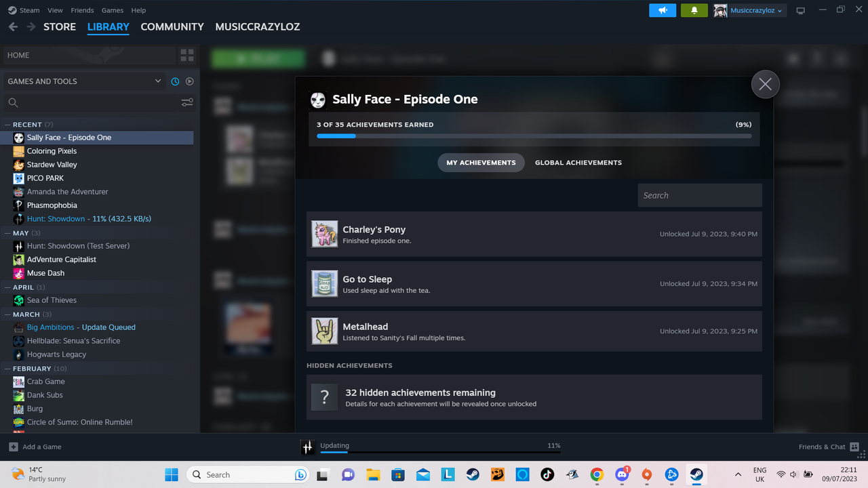Screen dimensions: 868x488
Task: Open the Help menu
Action: click(x=138, y=10)
